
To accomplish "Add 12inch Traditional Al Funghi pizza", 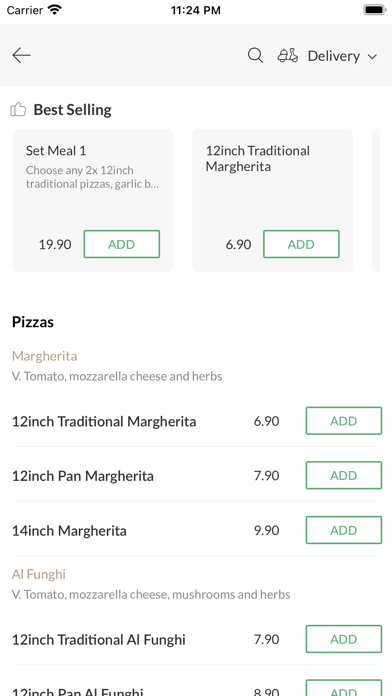I will [344, 639].
